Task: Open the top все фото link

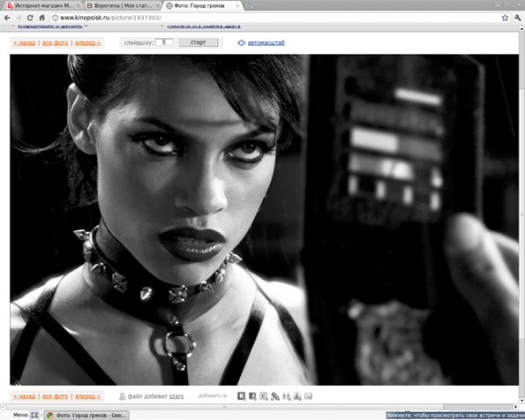Action: point(55,43)
